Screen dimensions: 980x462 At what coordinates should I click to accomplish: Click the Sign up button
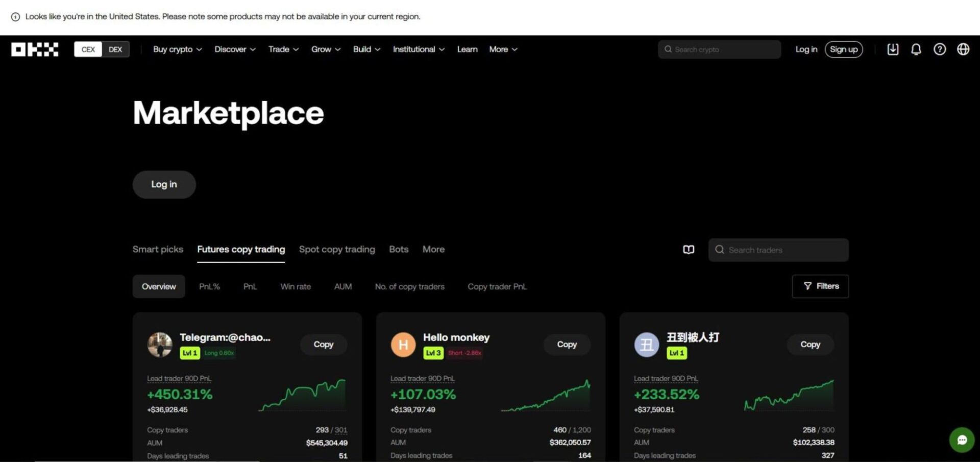tap(844, 50)
